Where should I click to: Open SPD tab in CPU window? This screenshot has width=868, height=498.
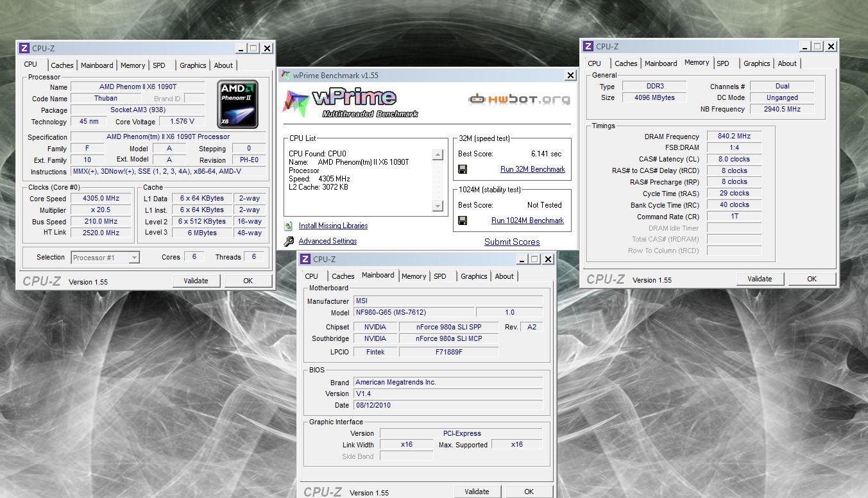[159, 65]
